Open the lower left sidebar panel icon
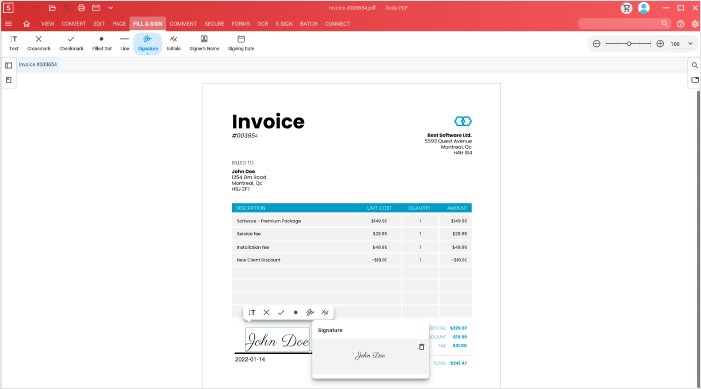 [x=8, y=80]
